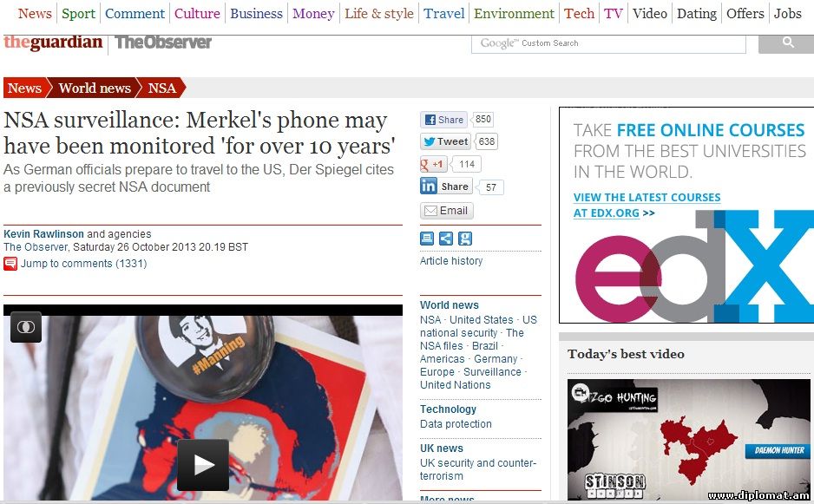Click the Google +1 button
814x504 pixels.
433,164
